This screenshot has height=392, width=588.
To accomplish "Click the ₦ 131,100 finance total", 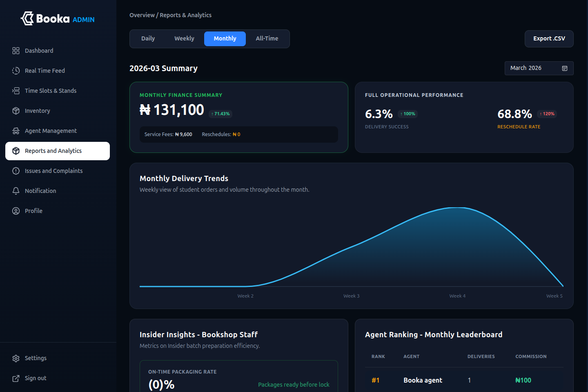I will pos(172,110).
